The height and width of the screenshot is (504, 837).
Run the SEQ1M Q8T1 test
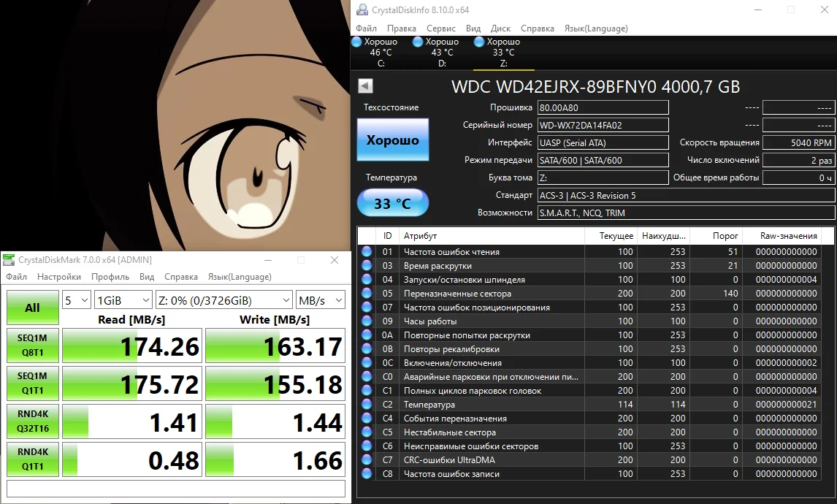pyautogui.click(x=33, y=345)
